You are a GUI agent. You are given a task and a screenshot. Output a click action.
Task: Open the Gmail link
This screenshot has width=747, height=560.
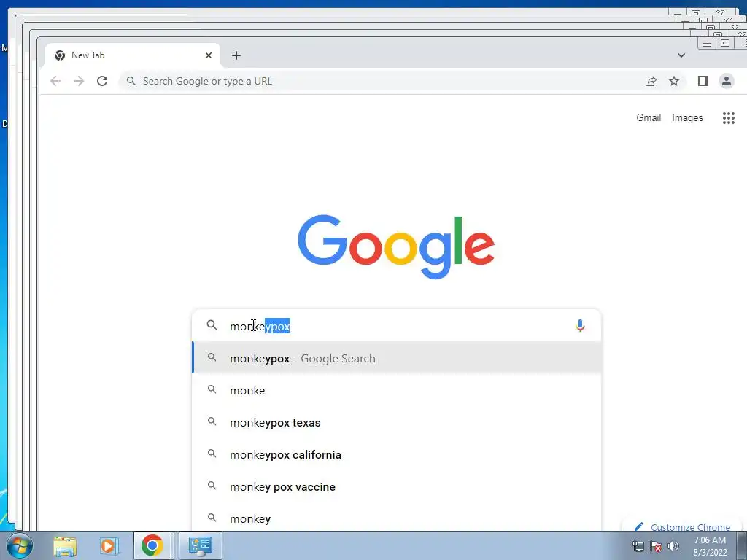(x=649, y=117)
